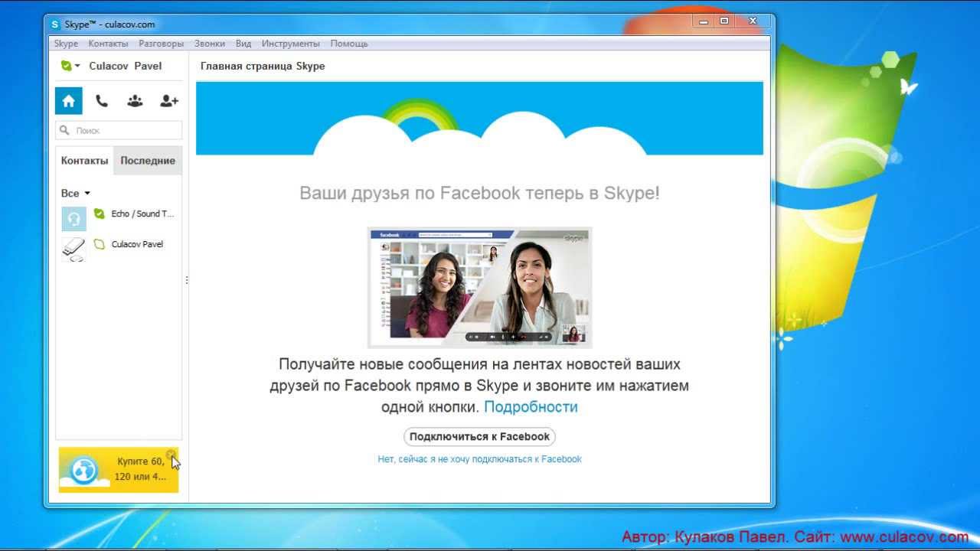Click the add contact icon

(x=168, y=101)
